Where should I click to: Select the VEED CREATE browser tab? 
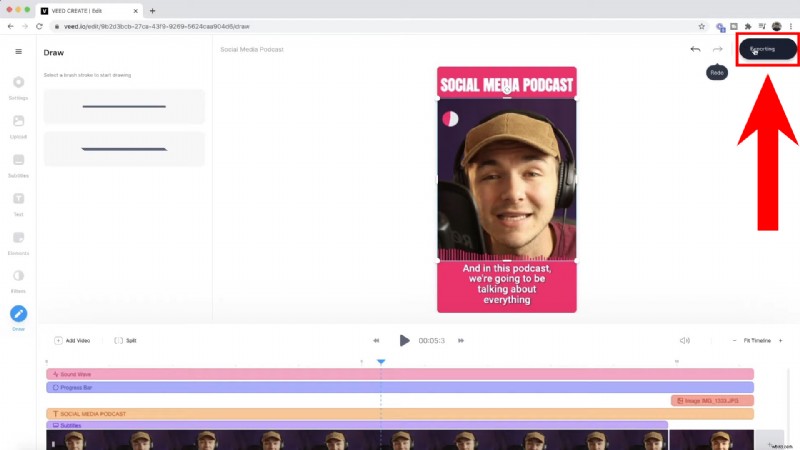[89, 11]
